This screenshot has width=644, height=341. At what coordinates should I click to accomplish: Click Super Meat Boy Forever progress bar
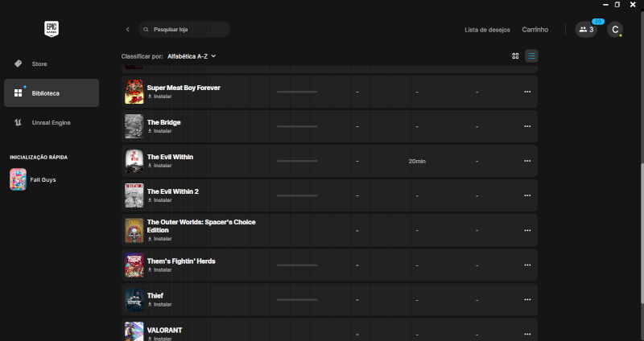coord(297,92)
